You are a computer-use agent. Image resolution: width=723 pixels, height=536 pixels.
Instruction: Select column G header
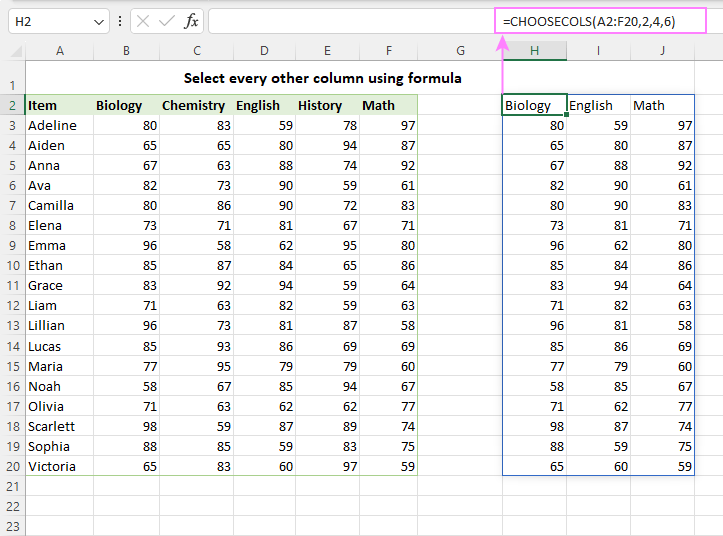460,51
